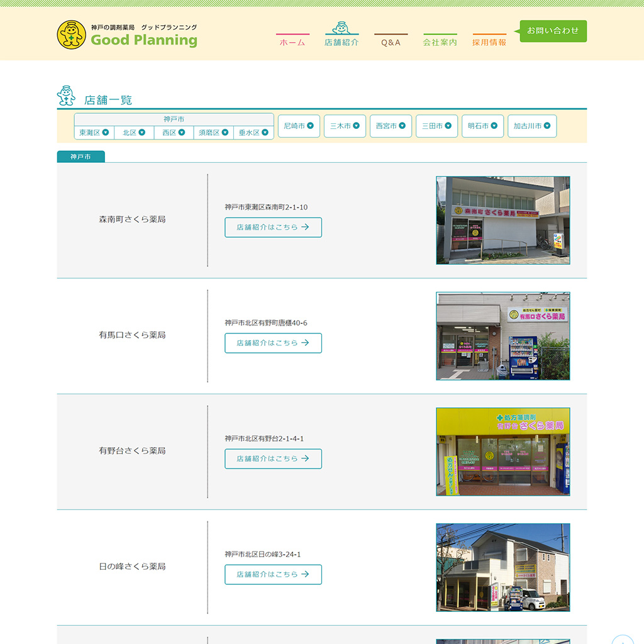Jump to 明石市 store section

483,126
